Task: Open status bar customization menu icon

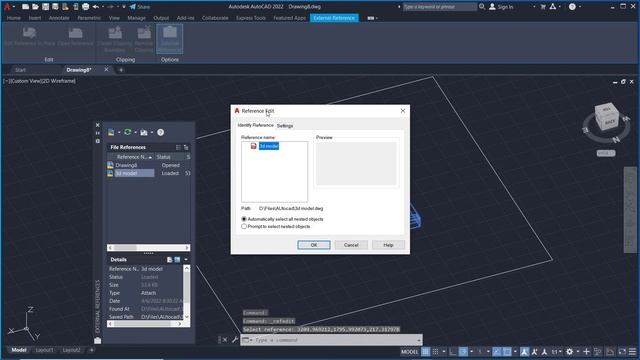Action: [x=632, y=351]
